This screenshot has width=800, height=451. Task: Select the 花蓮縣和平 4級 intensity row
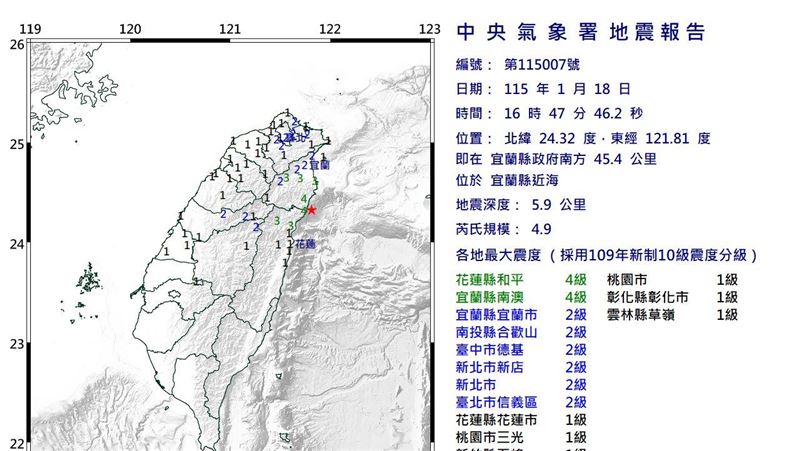[x=521, y=282]
